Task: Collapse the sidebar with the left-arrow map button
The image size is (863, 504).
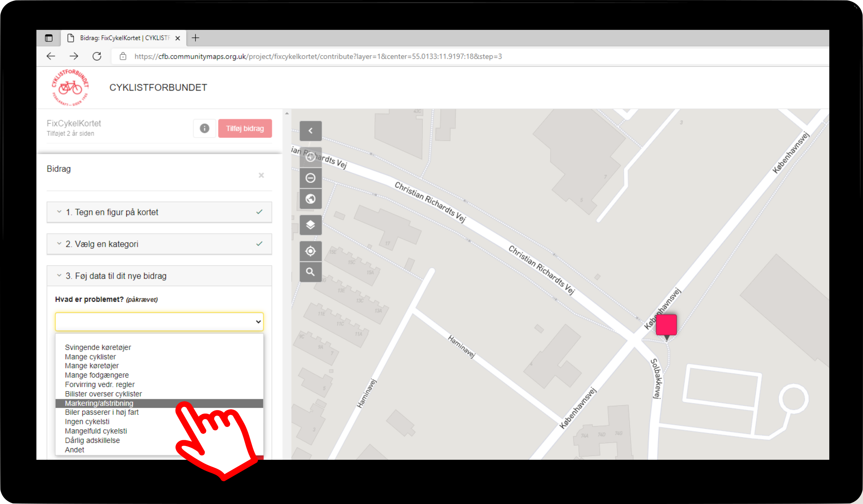Action: (x=310, y=131)
